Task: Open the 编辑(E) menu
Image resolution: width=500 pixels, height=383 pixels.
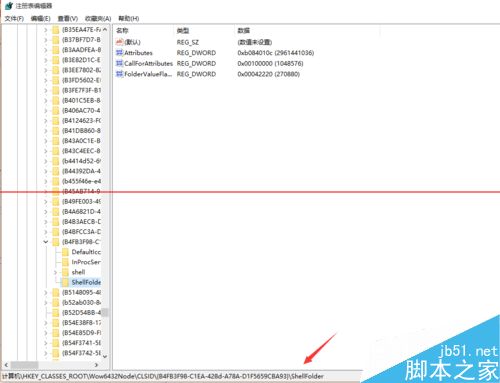Action: click(41, 18)
